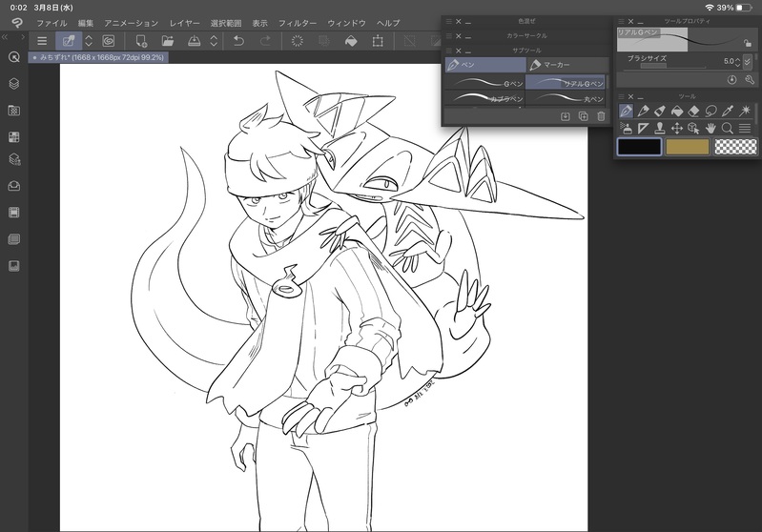
Task: Open the 表示 menu
Action: [260, 23]
